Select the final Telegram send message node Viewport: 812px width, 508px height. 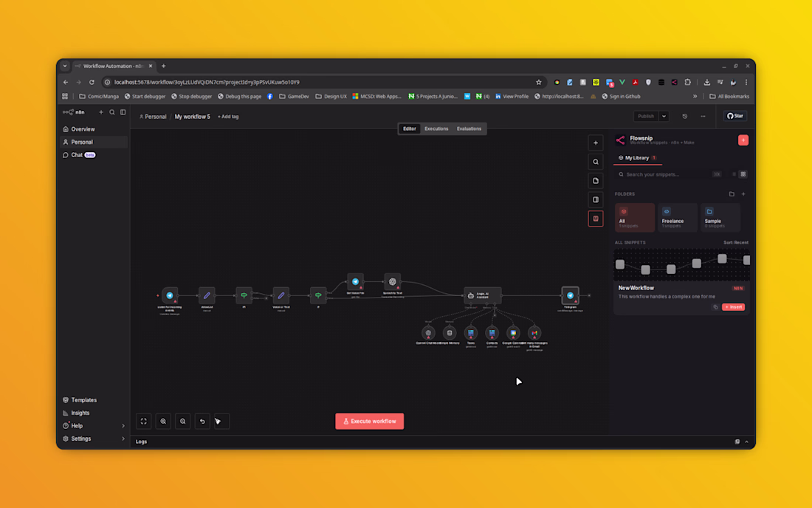point(570,295)
